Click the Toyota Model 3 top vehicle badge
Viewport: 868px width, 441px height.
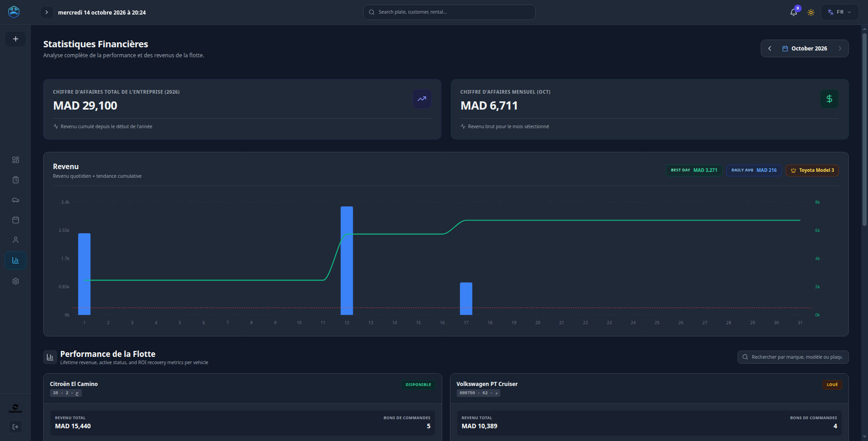(812, 170)
